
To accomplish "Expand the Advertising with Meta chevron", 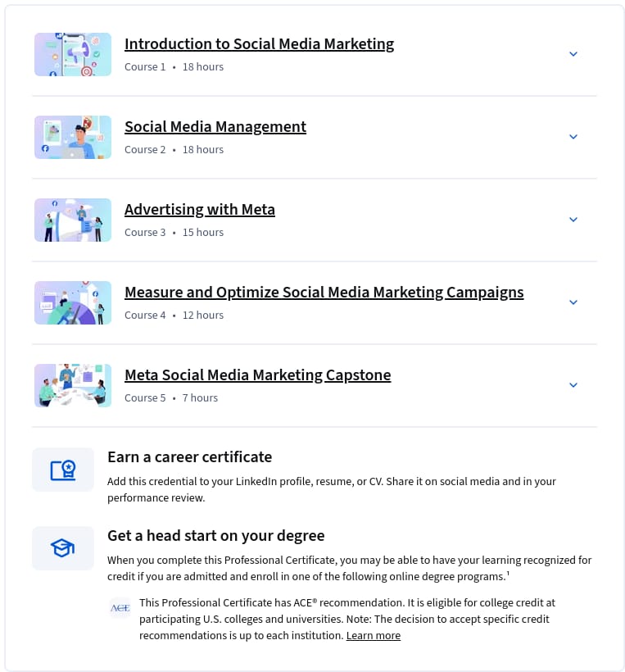I will 573,220.
